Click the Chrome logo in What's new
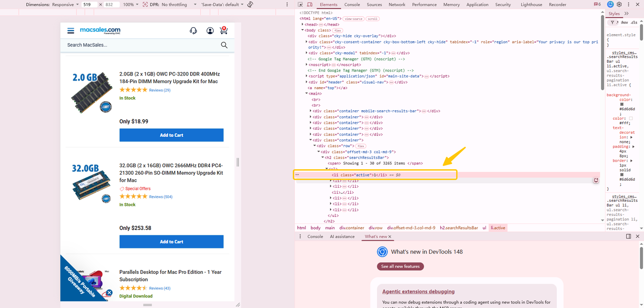Screen dimensions: 644x308 tap(382, 252)
